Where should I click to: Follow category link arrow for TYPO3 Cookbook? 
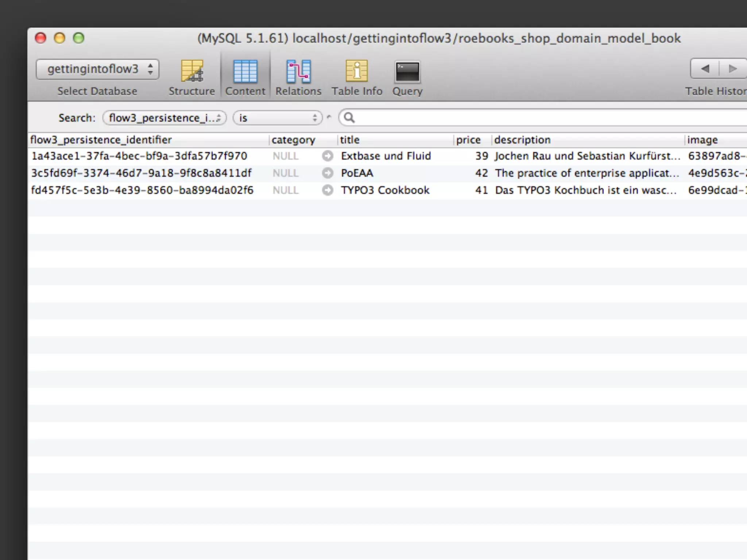pos(328,190)
